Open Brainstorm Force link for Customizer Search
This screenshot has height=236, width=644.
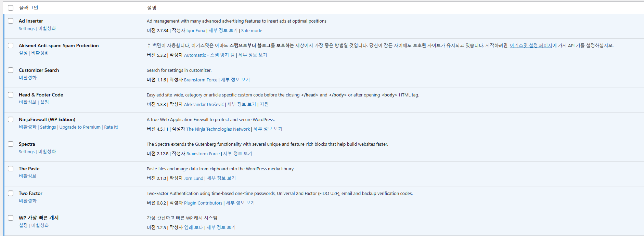(x=201, y=80)
